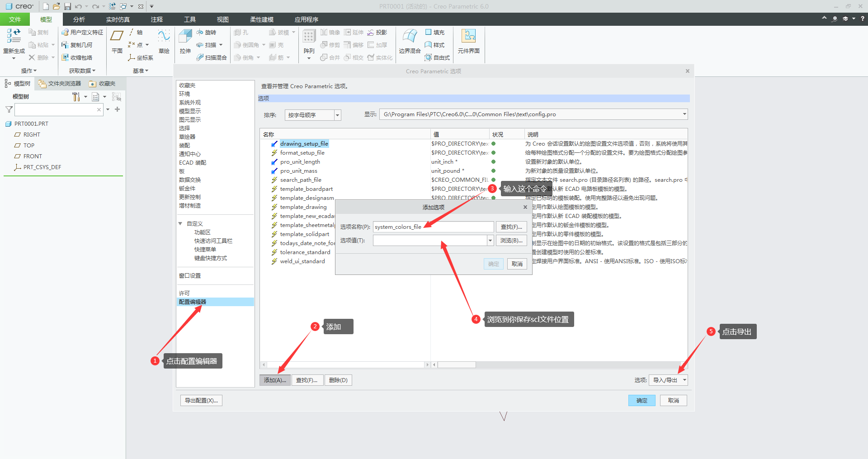Select the pro_unit_length option row
Viewport: 868px width, 459px height.
point(300,162)
